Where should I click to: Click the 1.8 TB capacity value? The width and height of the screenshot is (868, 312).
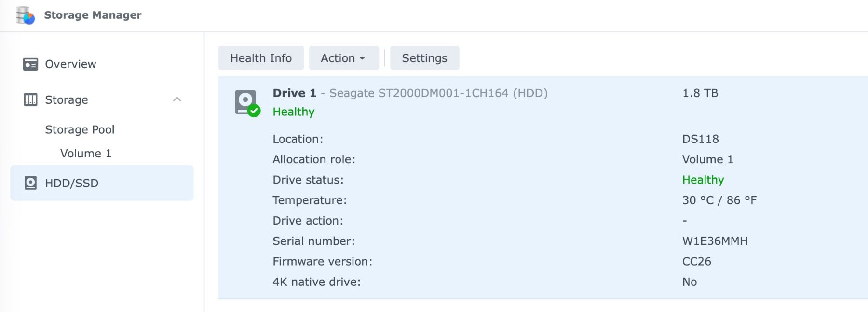tap(700, 93)
